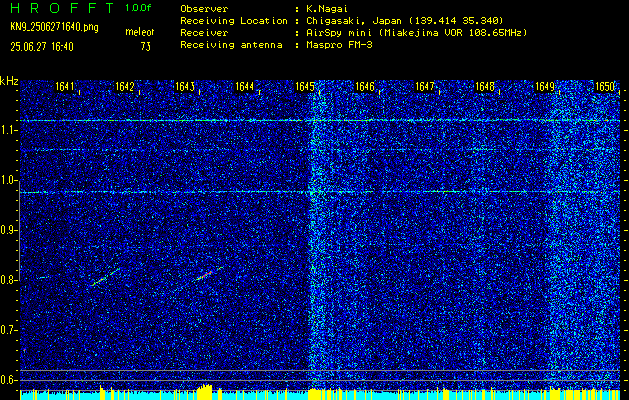Click the file name KN9_2506271640.png

coord(54,27)
